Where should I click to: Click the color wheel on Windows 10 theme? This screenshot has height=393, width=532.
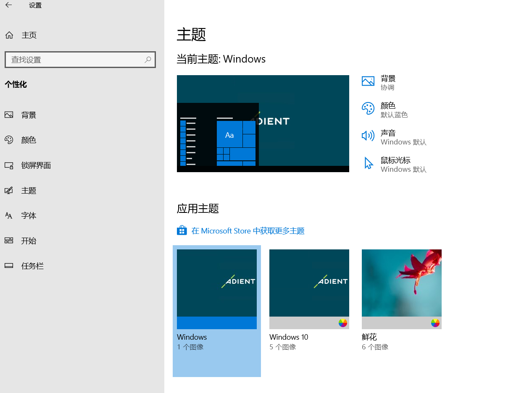coord(343,323)
